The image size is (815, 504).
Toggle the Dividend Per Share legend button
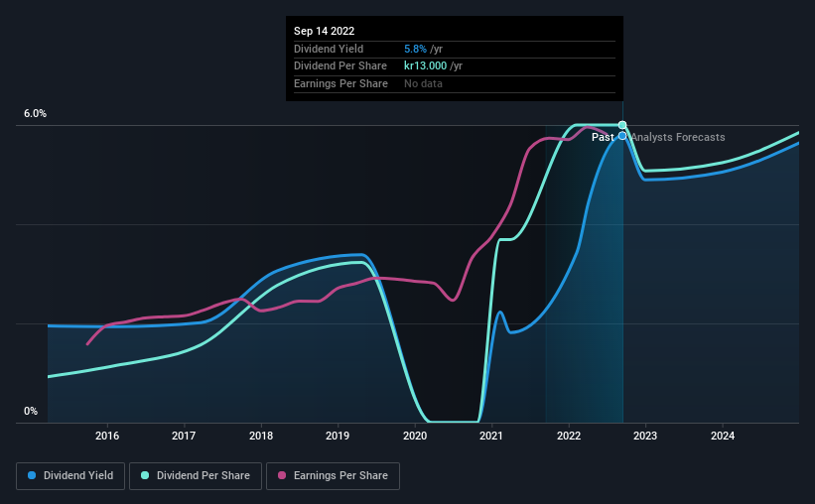pyautogui.click(x=196, y=476)
